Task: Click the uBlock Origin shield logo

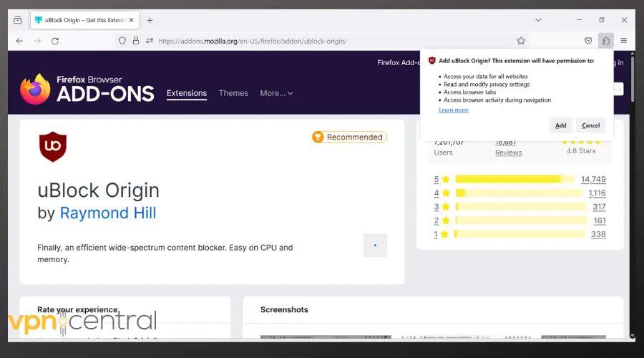Action: (x=52, y=147)
